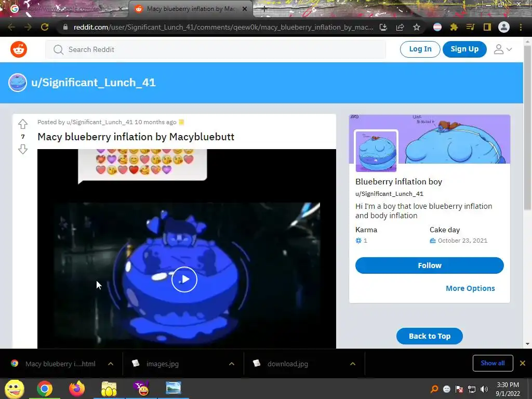Launch Firefox from the taskbar
Screen dimensions: 532x399
tap(77, 389)
